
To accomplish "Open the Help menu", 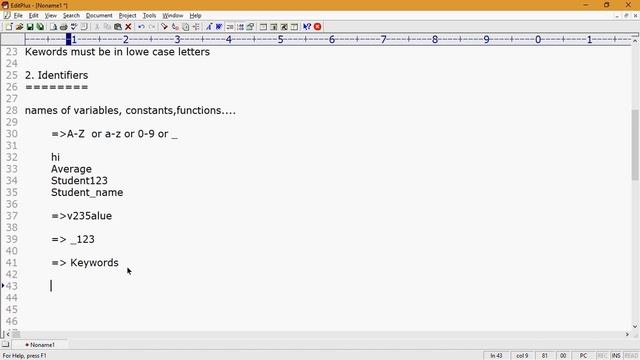I will tap(196, 16).
